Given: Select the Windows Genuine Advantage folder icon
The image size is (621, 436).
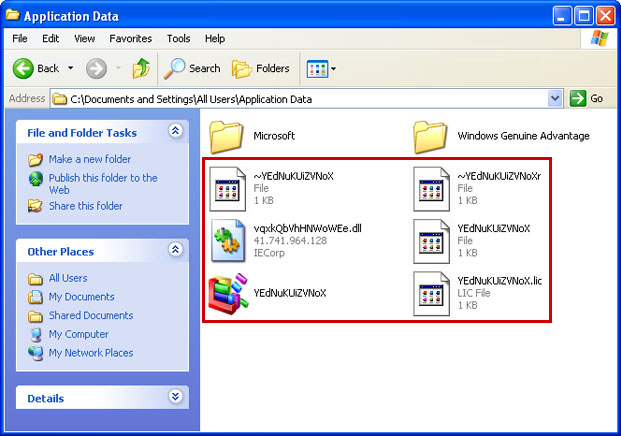Looking at the screenshot, I should 431,137.
